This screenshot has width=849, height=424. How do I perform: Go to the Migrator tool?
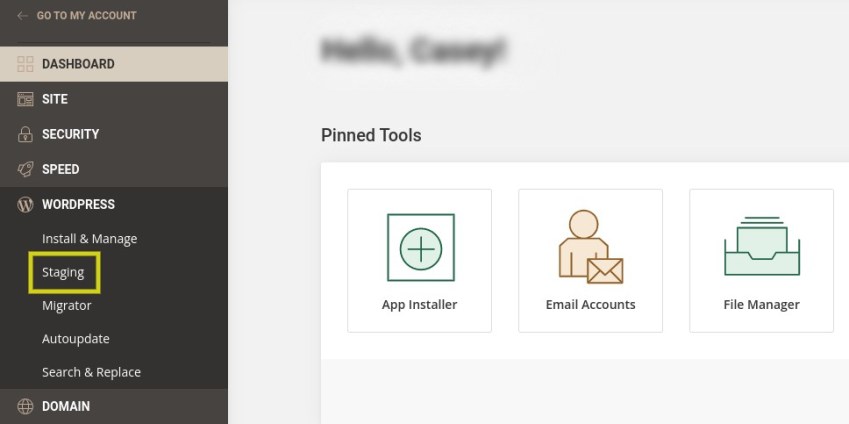[67, 305]
